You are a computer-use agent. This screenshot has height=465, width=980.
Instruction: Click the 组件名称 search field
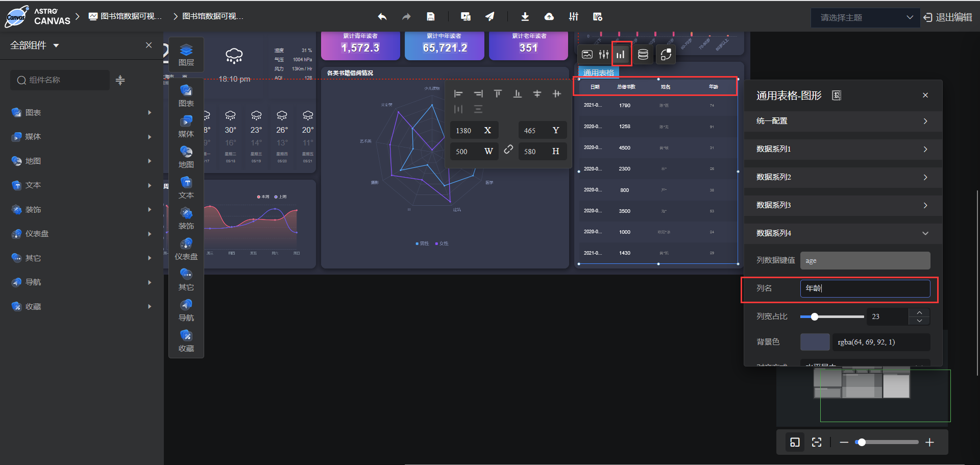(60, 80)
